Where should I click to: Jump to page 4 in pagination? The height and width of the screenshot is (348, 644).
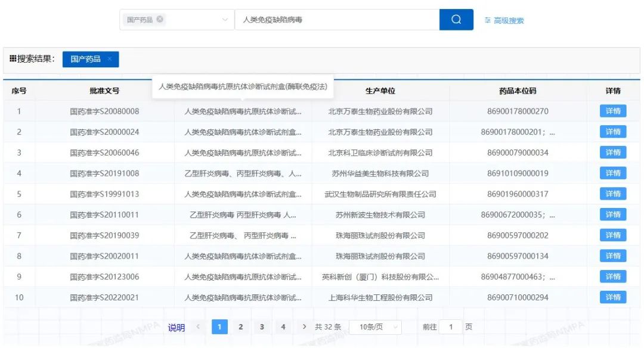[x=283, y=327]
